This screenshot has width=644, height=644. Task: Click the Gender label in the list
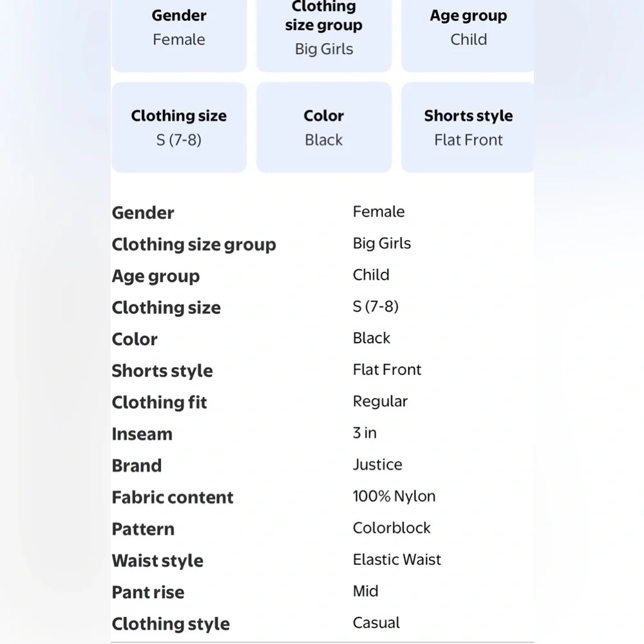tap(143, 213)
